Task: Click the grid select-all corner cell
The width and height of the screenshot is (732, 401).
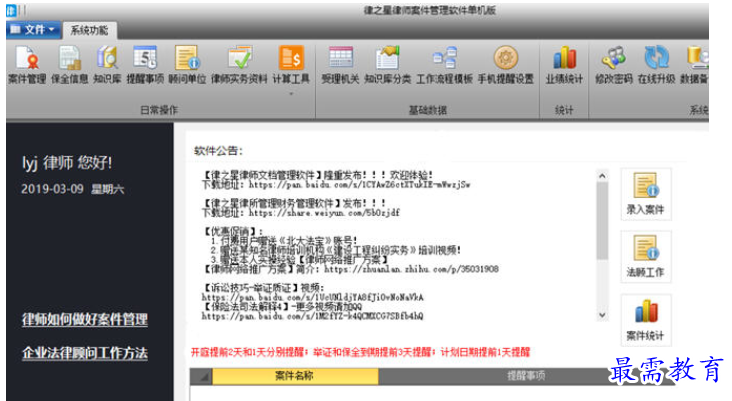Action: pos(201,376)
